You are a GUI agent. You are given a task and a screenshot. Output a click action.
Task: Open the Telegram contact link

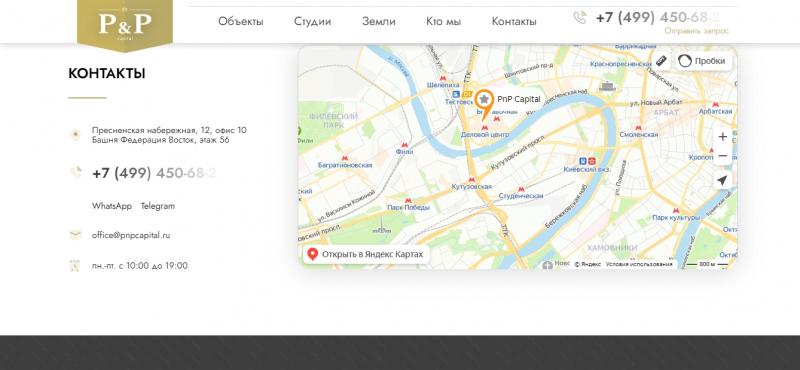(x=158, y=206)
